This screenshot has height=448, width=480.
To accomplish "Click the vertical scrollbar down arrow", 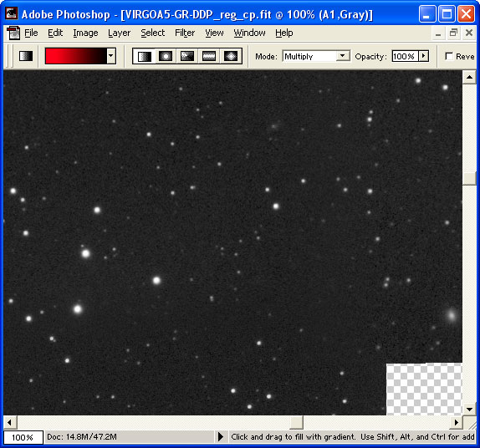I will [469, 409].
